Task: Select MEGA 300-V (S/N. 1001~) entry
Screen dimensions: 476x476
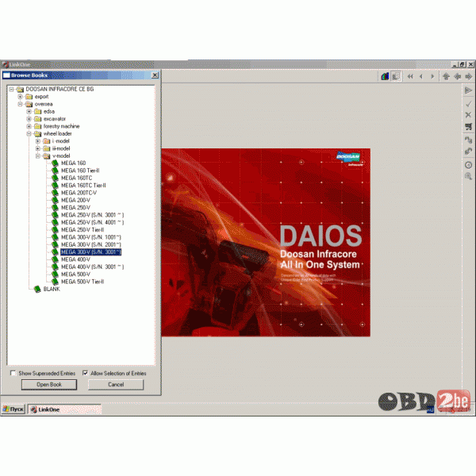Action: click(x=91, y=237)
